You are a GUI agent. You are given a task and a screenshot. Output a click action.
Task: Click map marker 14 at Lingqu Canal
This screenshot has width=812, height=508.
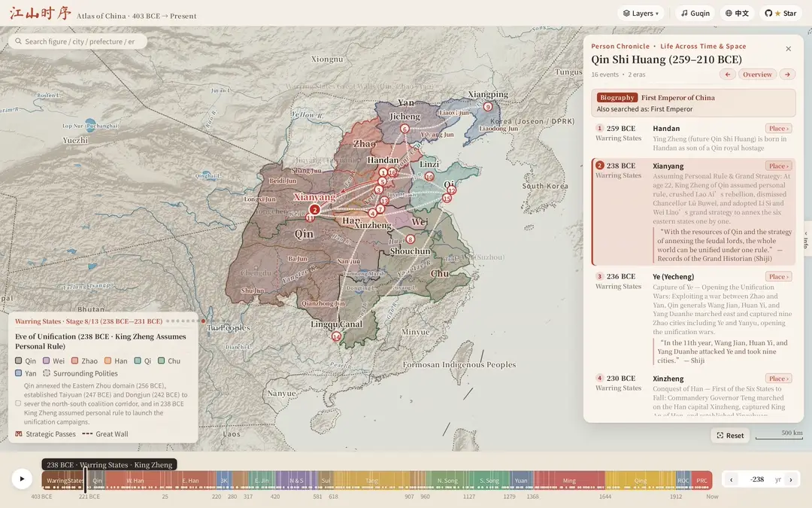337,336
